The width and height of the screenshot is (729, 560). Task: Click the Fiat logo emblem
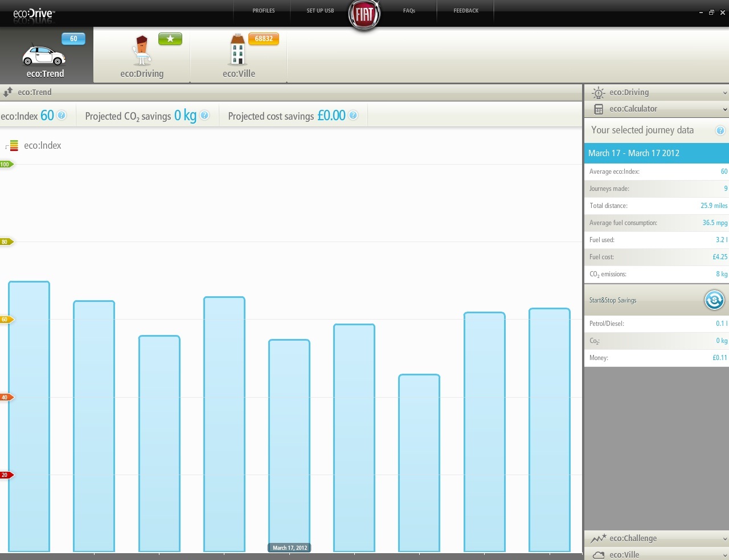(364, 15)
